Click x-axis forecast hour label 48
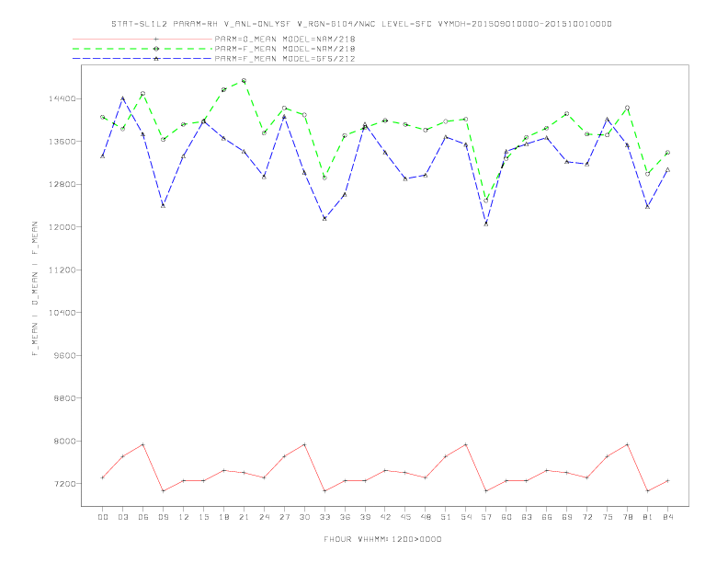The height and width of the screenshot is (563, 728). tap(426, 517)
